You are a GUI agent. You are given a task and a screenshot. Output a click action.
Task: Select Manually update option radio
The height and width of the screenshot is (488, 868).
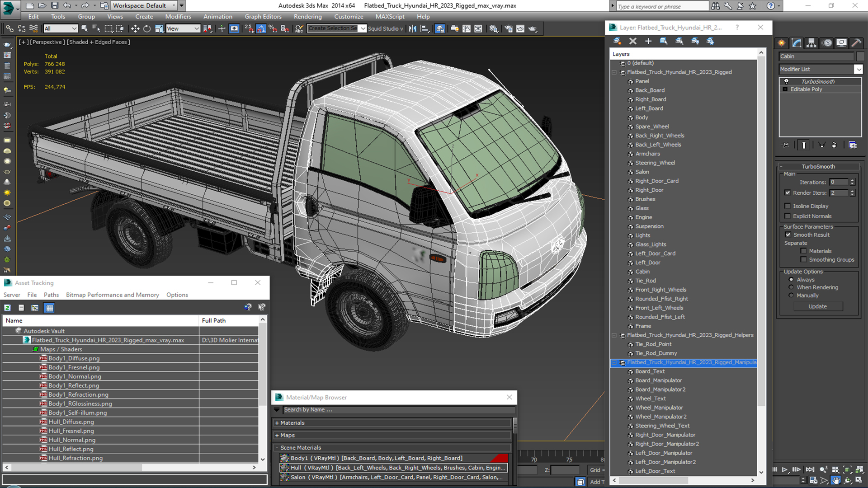pos(791,296)
